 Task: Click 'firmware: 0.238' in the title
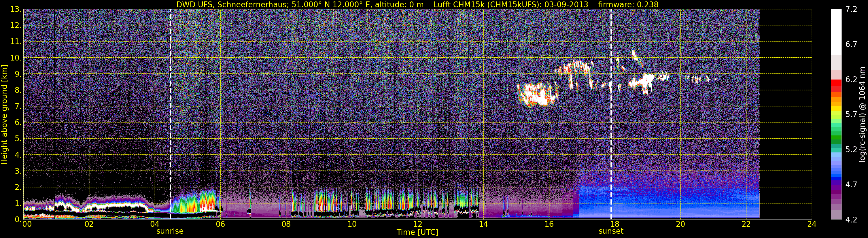[x=628, y=4]
